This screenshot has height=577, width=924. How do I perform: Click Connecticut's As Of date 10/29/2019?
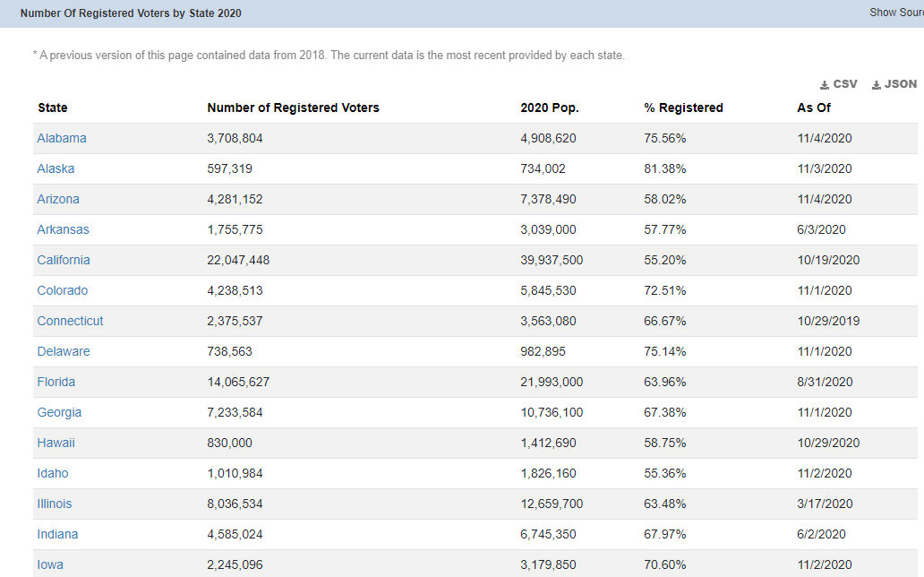(828, 321)
